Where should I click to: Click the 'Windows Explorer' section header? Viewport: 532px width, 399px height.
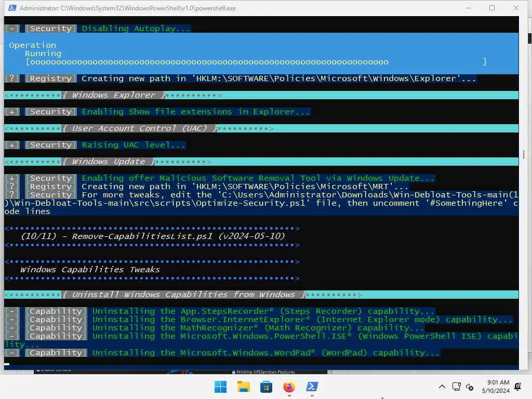click(114, 95)
